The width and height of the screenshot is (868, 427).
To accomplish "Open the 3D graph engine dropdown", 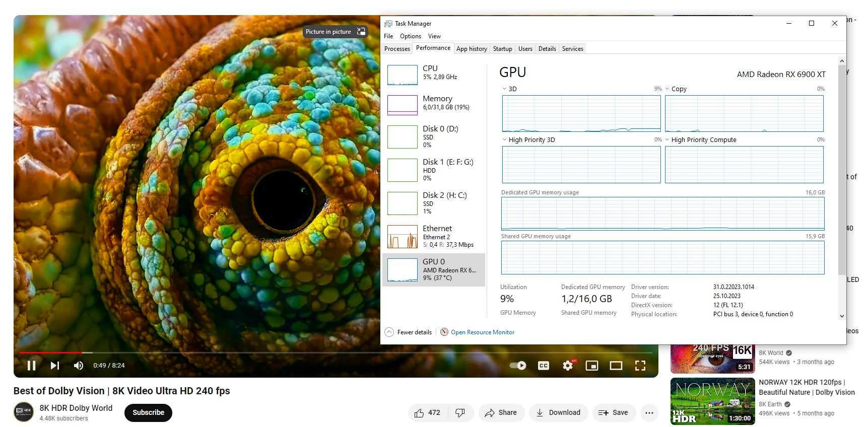I will click(505, 89).
